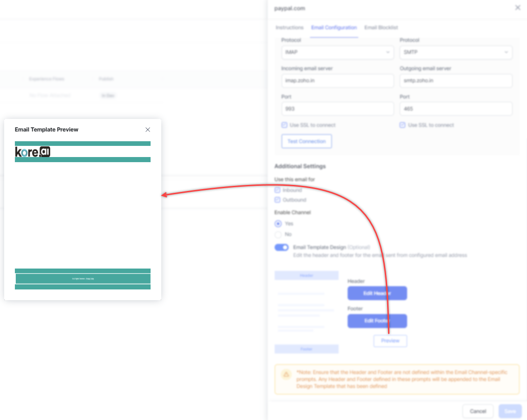
Task: Turn off the Email Template Design toggle
Action: [282, 248]
